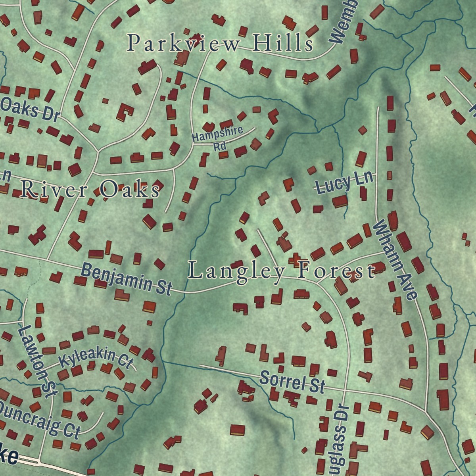Click the Langley Forest neighborhood label

coord(281,271)
